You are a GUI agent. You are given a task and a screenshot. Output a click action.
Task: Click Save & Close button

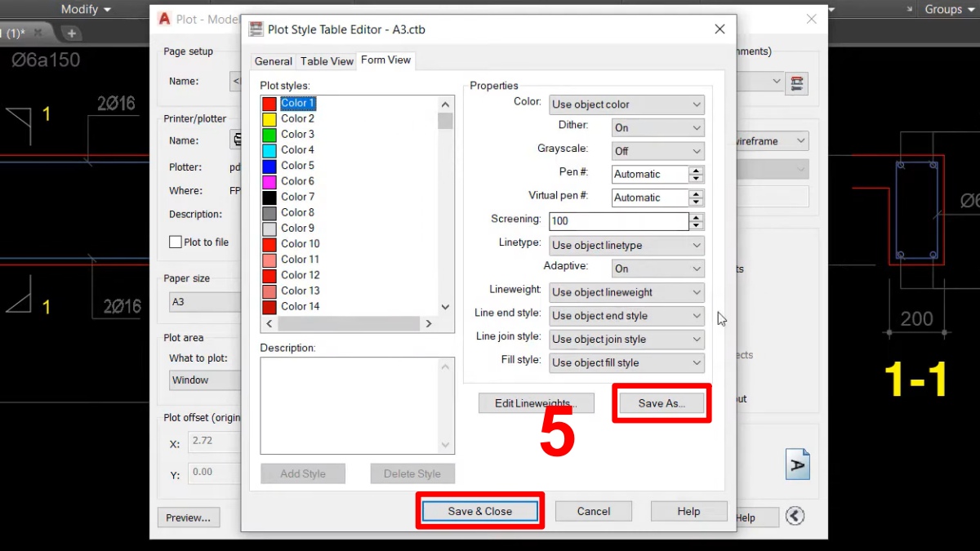pos(480,511)
